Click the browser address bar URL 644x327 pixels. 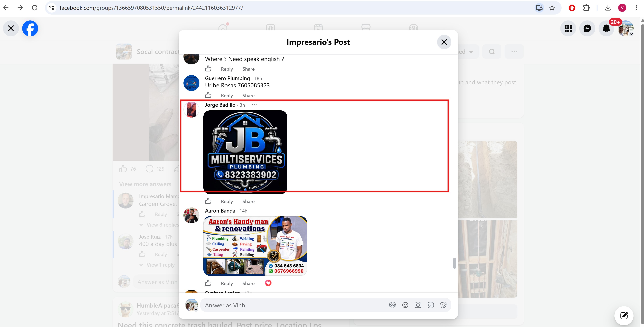[151, 8]
